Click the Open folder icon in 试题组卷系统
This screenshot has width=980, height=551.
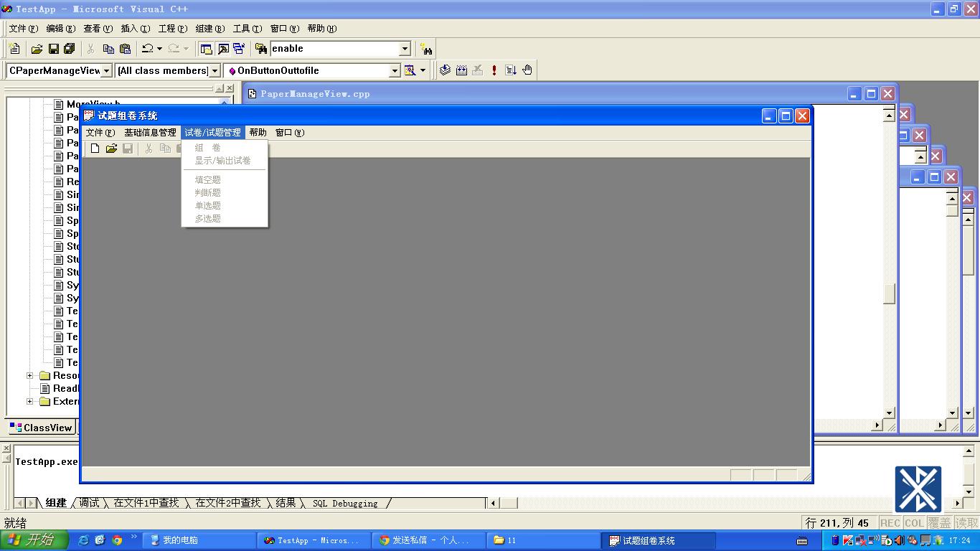pos(111,149)
